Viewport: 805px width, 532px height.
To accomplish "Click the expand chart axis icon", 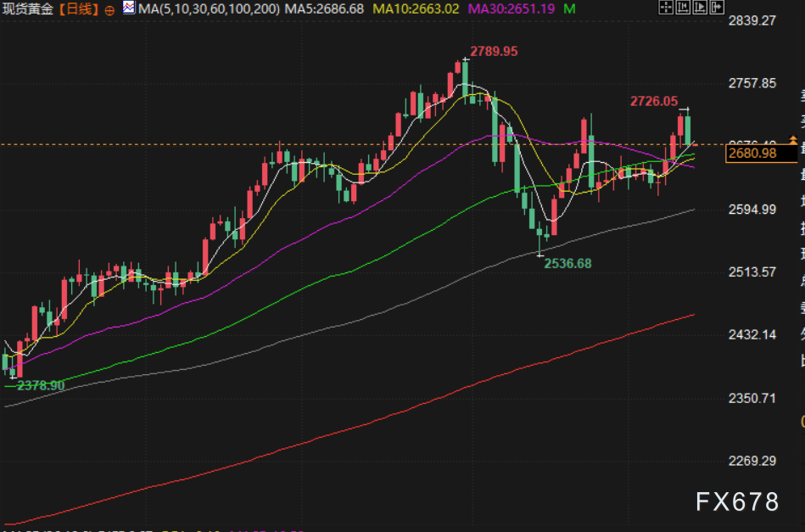I will [x=700, y=7].
